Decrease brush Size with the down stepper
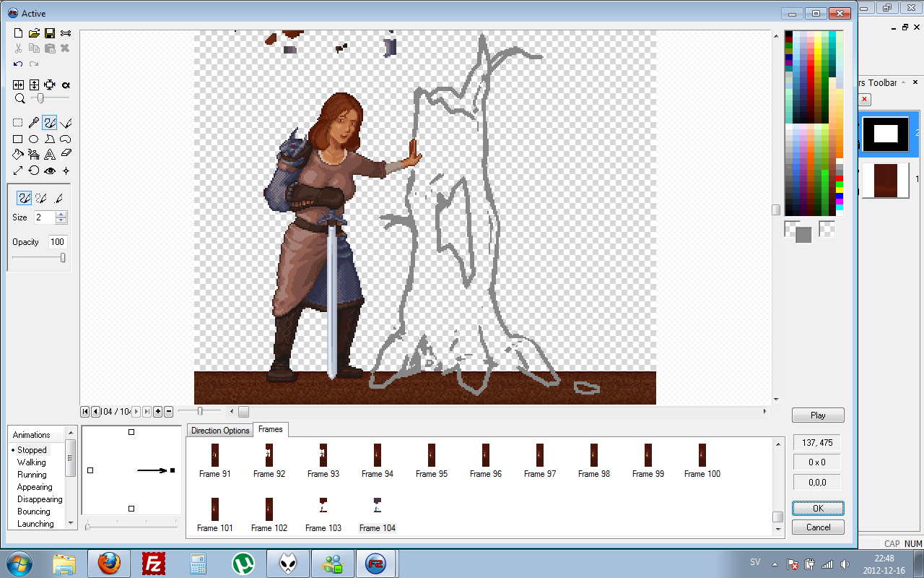 [61, 220]
